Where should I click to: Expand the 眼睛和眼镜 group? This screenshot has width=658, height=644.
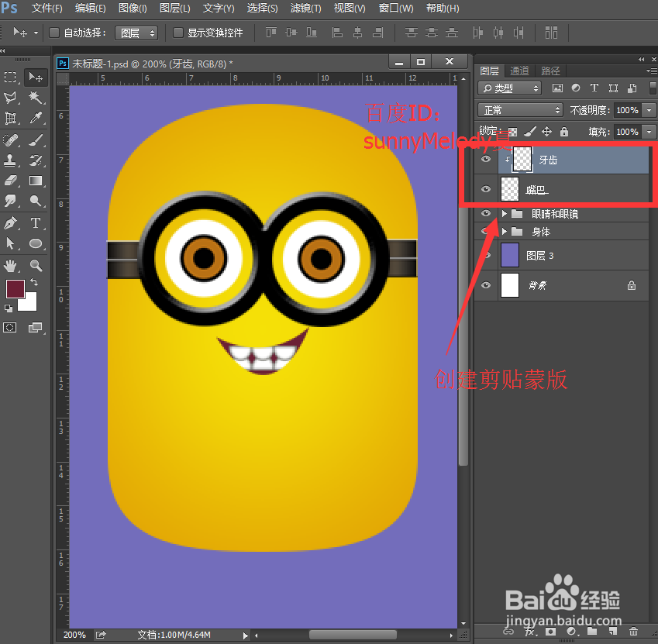[505, 214]
